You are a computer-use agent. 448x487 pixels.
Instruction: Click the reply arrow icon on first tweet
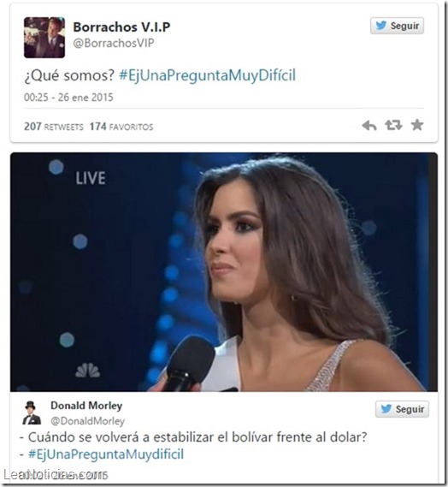369,126
